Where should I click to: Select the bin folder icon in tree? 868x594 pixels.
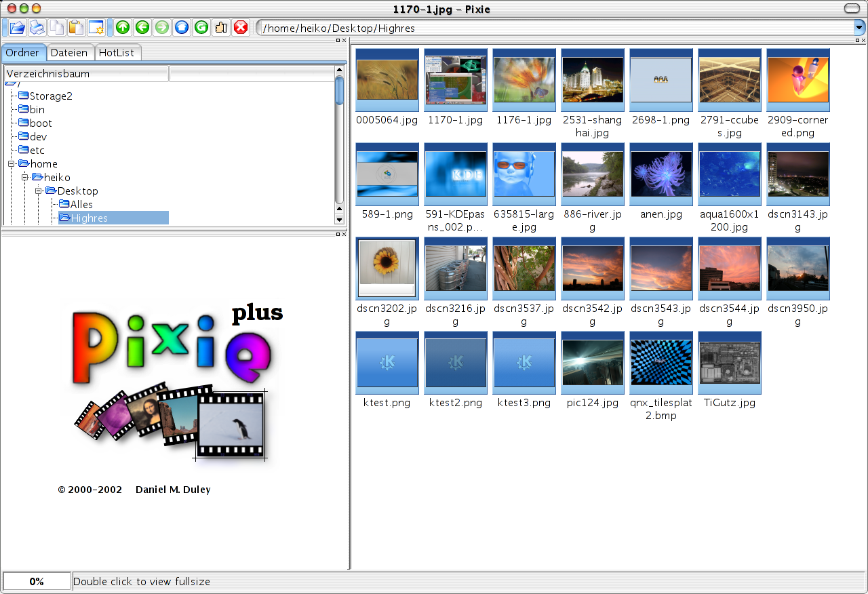[24, 109]
